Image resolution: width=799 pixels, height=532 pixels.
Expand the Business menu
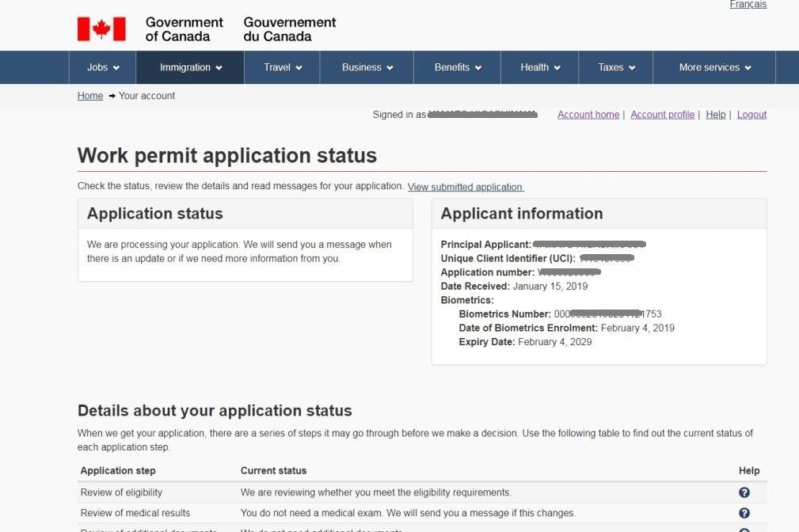367,67
